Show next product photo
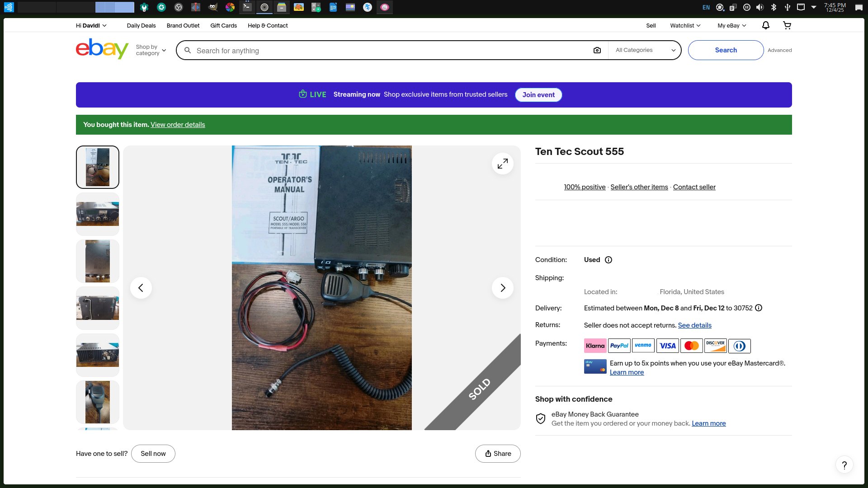This screenshot has width=868, height=488. [x=502, y=288]
